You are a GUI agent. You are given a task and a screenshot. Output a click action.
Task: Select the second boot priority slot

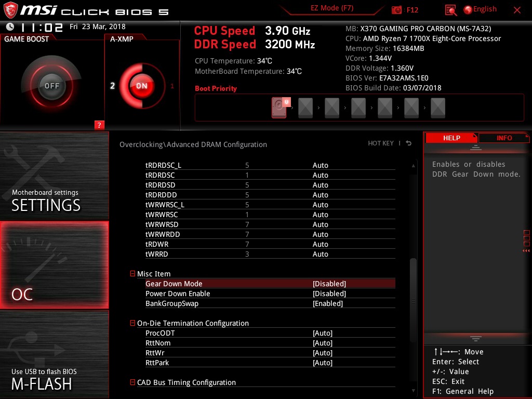[305, 108]
